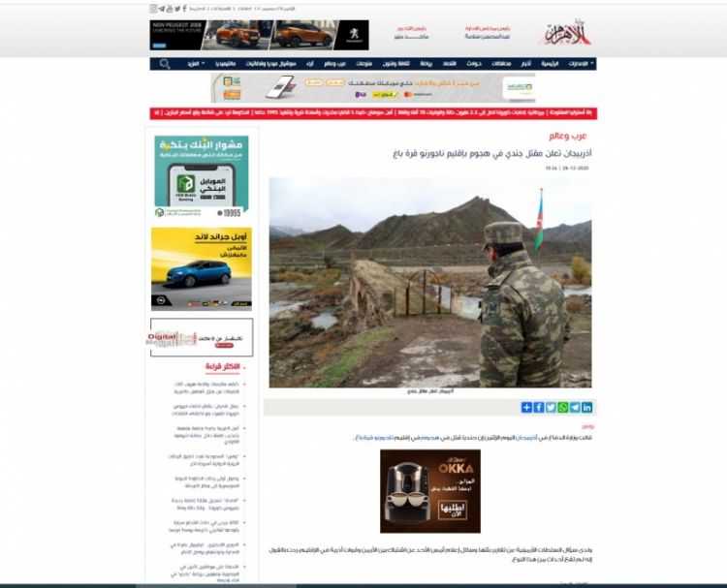This screenshot has width=727, height=588.
Task: Click the search magnifier icon in navbar
Action: point(165,64)
